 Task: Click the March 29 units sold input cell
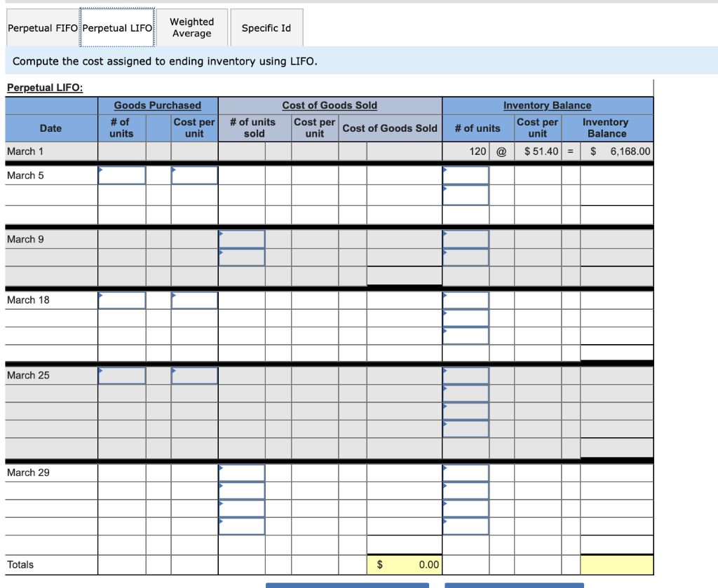pyautogui.click(x=241, y=472)
